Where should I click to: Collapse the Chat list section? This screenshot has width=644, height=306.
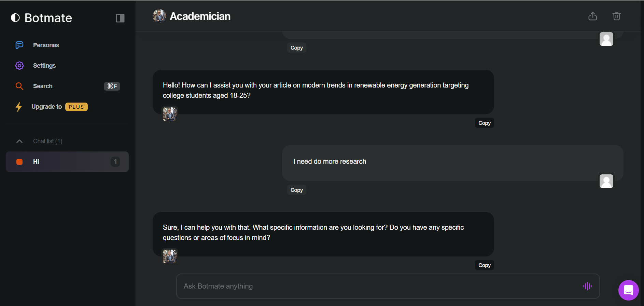(19, 141)
